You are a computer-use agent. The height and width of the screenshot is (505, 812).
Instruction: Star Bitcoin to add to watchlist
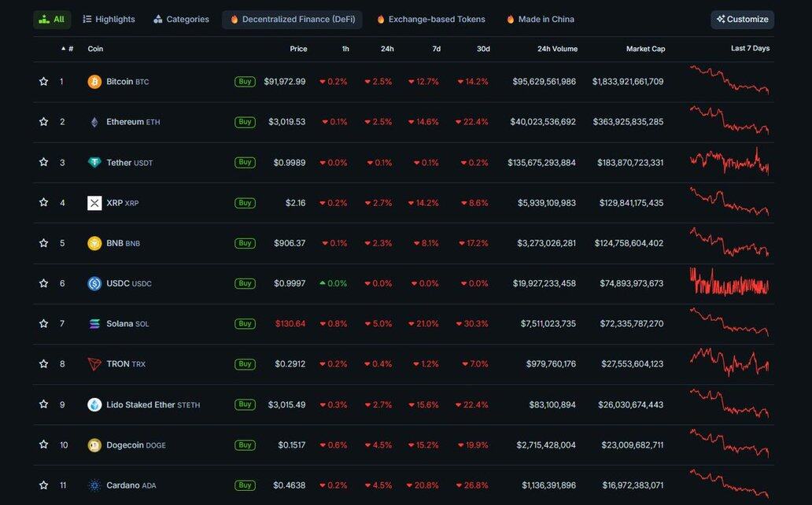tap(44, 82)
